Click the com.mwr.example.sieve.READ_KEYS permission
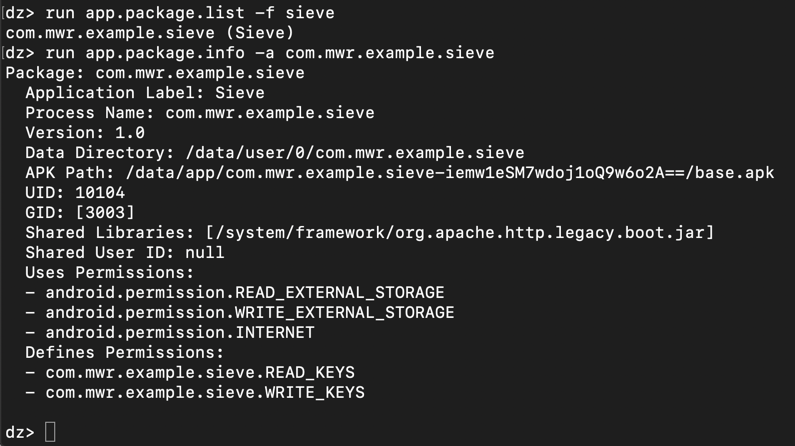The image size is (795, 446). point(200,373)
